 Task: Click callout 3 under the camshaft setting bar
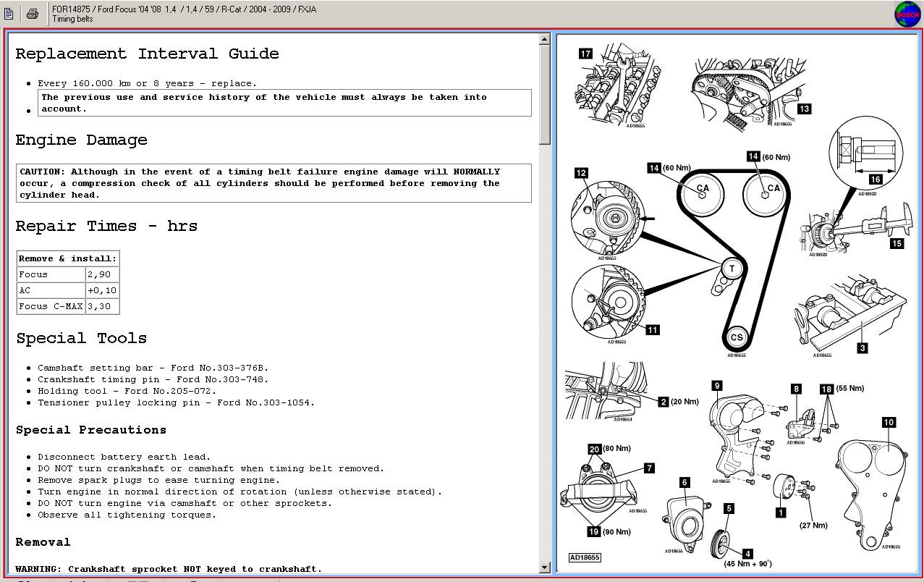[x=862, y=348]
